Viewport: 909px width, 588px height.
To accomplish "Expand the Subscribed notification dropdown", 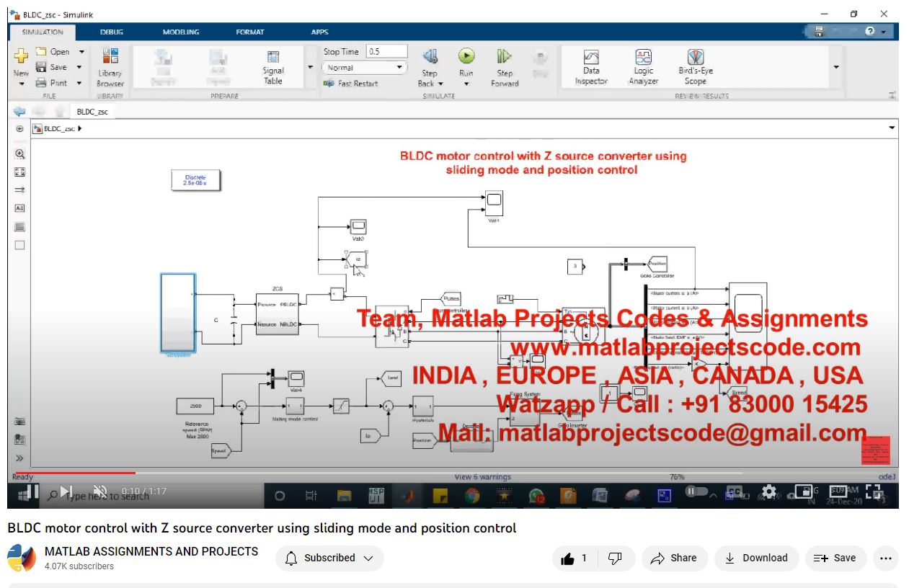I will click(329, 558).
